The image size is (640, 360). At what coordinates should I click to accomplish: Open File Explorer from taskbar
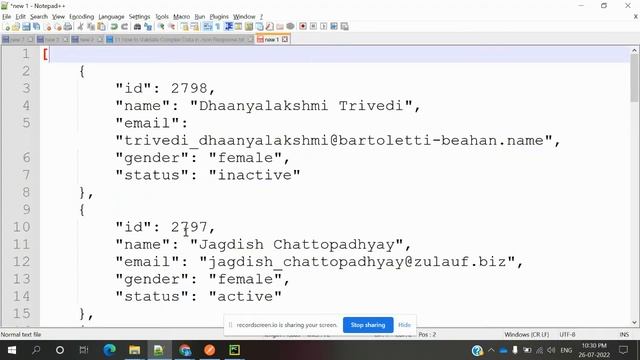click(x=134, y=350)
